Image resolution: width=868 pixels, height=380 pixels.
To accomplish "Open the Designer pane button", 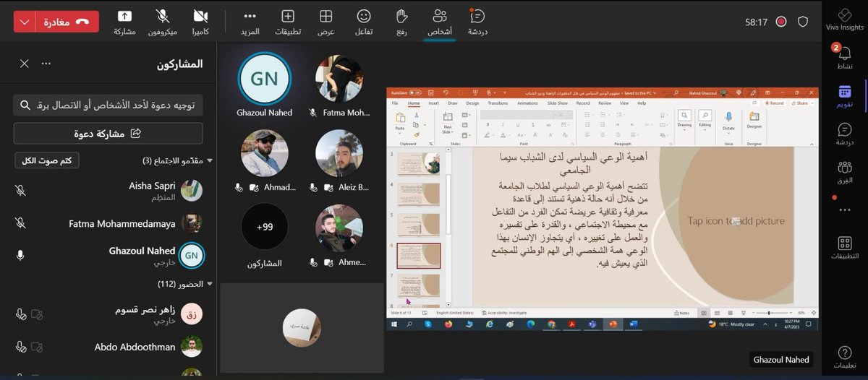I will [x=754, y=121].
